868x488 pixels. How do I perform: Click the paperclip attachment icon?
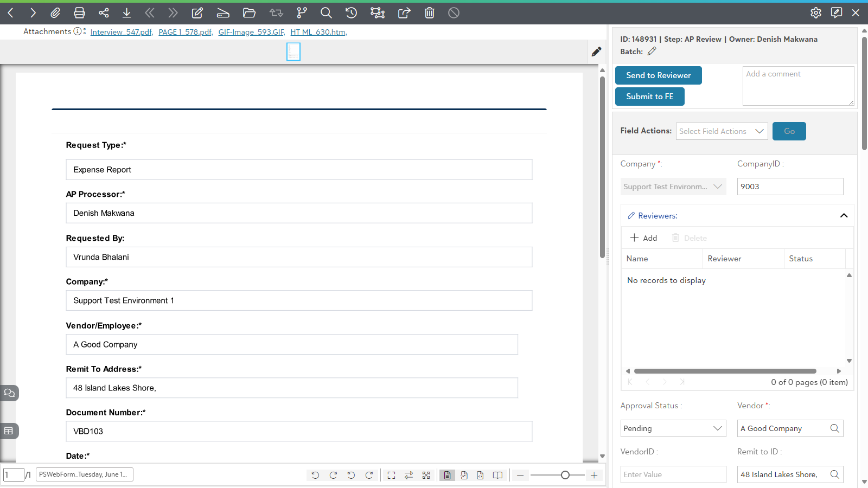point(55,12)
